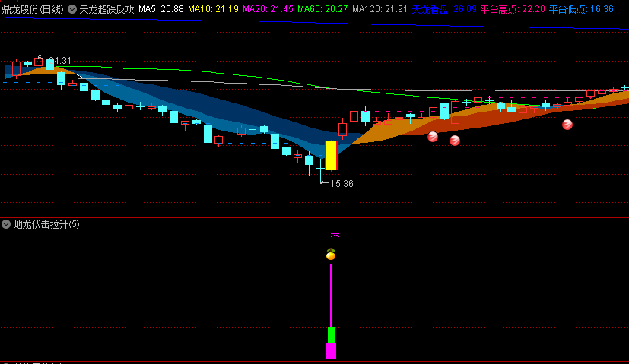Click the MA5: 20.88 value
629x364 pixels.
coord(160,9)
